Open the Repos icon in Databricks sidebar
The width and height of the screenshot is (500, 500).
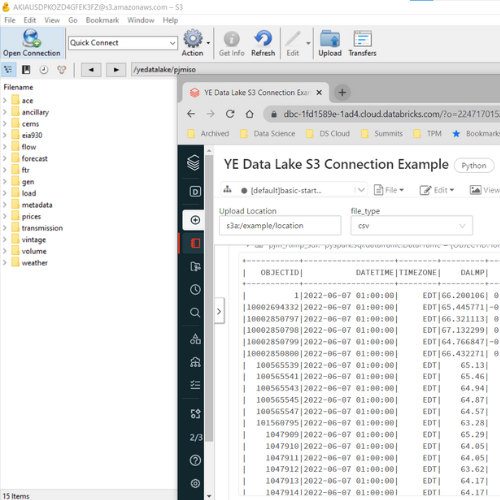pyautogui.click(x=195, y=266)
